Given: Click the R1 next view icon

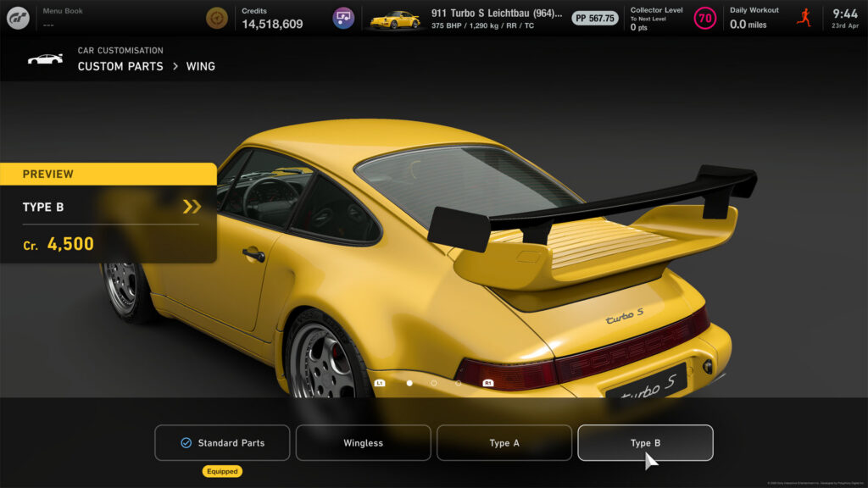Looking at the screenshot, I should (487, 383).
